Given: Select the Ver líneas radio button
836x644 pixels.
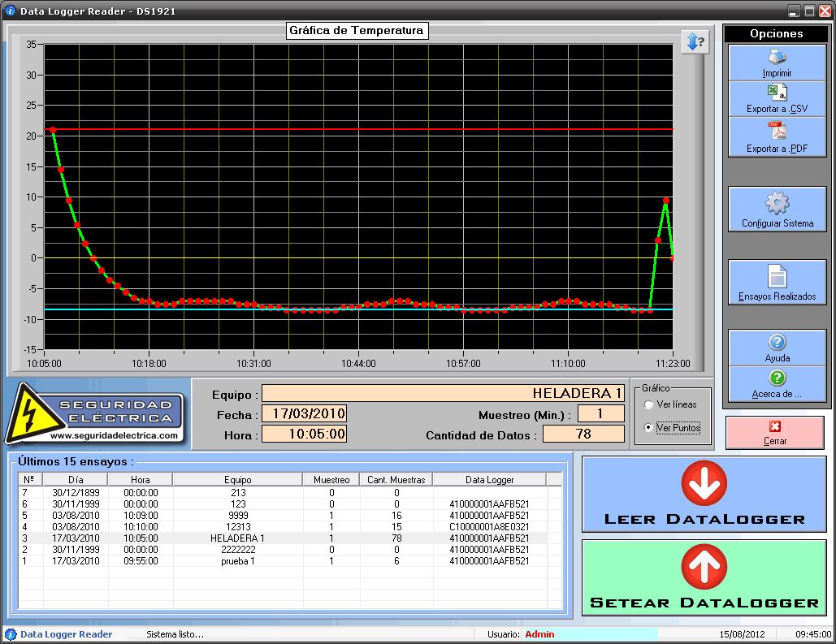Looking at the screenshot, I should tap(648, 404).
